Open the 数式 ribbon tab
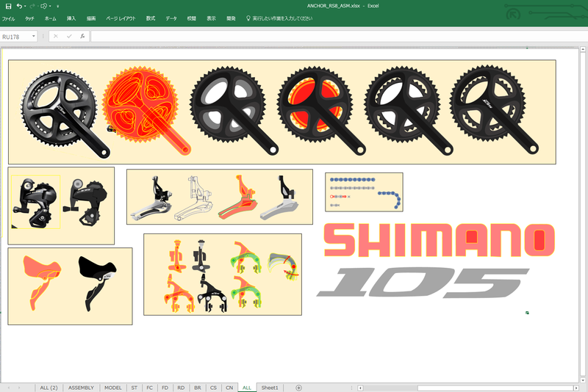The height and width of the screenshot is (392, 588). (151, 18)
